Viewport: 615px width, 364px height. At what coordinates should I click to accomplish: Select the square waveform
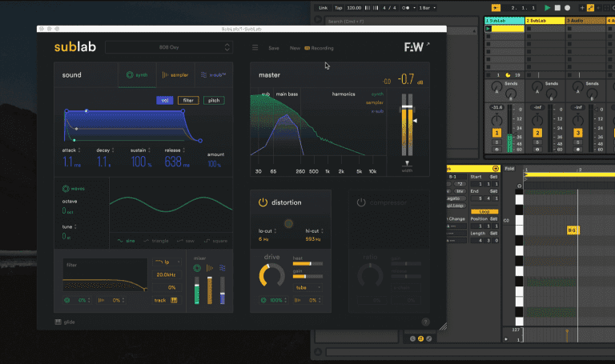[x=215, y=241]
